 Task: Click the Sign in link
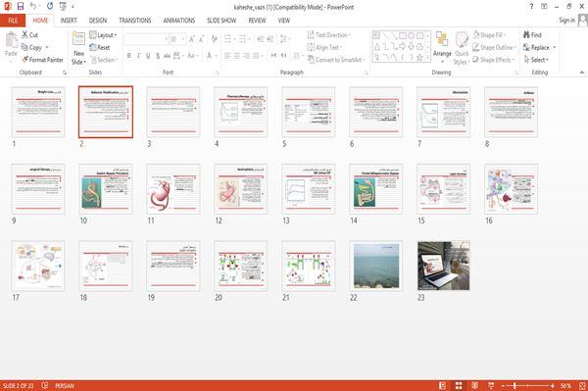click(566, 21)
